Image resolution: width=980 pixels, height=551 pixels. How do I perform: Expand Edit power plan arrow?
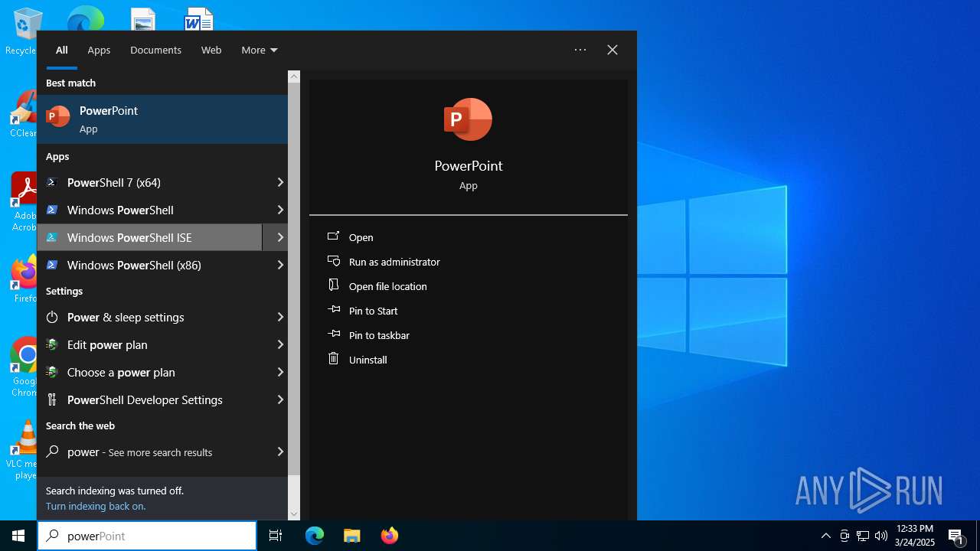click(280, 344)
